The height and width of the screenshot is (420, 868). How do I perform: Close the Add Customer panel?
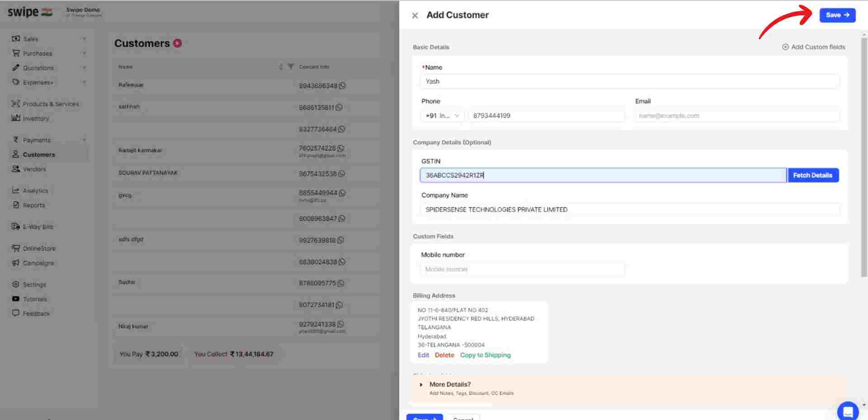pos(415,15)
